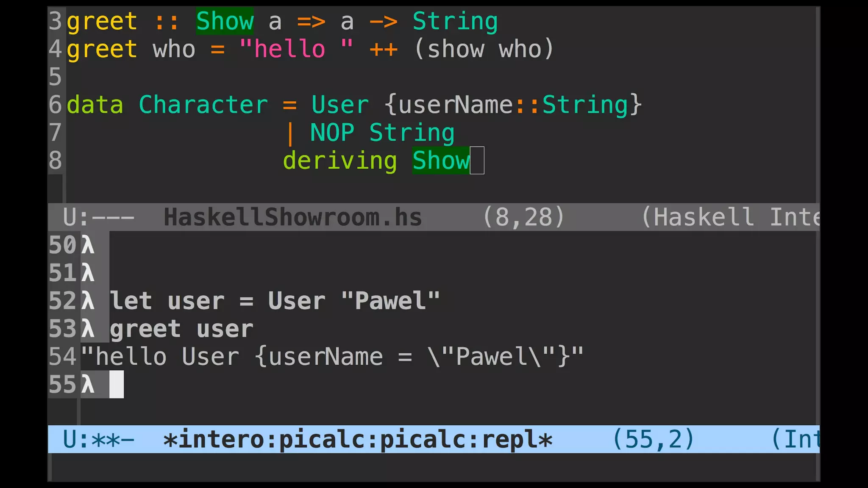The image size is (868, 488).
Task: Click the highlighted Show in greet signature
Action: tap(225, 21)
